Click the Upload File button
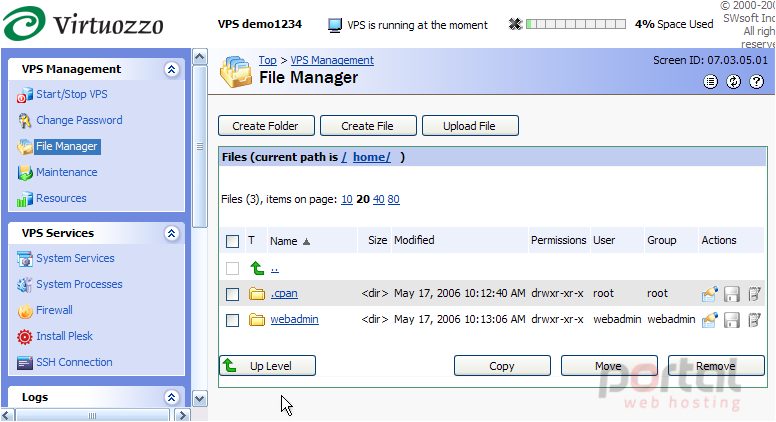This screenshot has height=422, width=776. [x=470, y=126]
